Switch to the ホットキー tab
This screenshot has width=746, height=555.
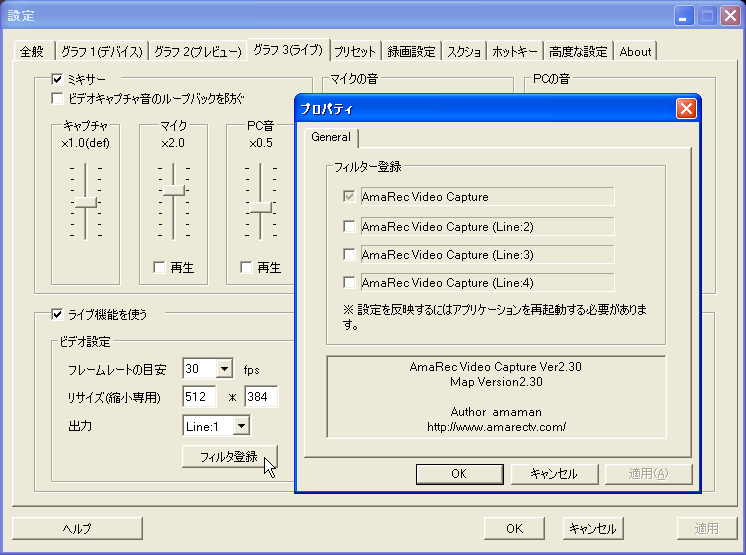tap(514, 51)
